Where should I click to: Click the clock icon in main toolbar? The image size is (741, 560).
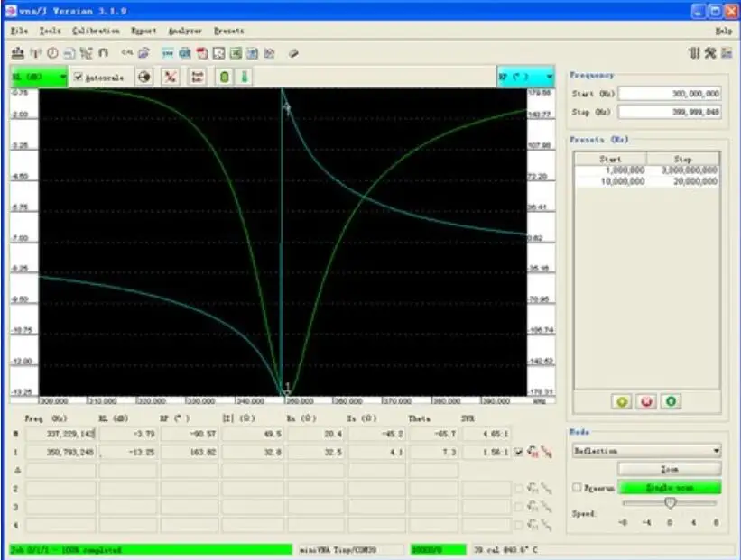(x=52, y=53)
